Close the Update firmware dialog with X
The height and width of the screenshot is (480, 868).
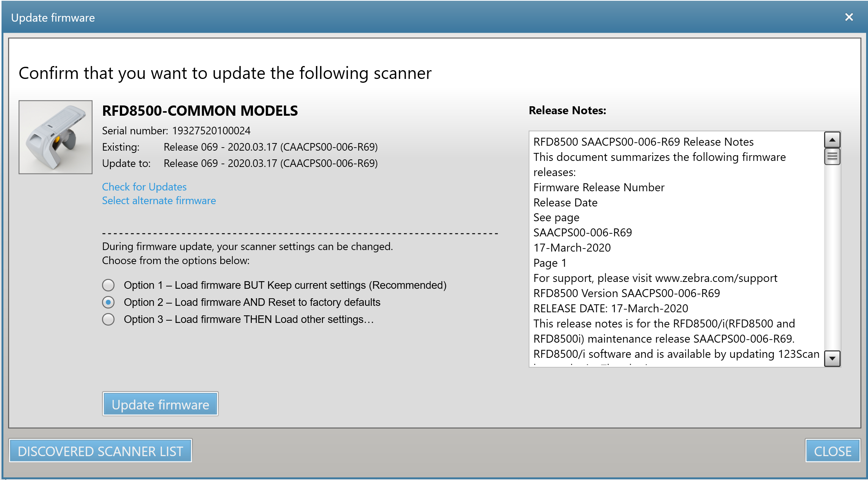click(x=849, y=17)
